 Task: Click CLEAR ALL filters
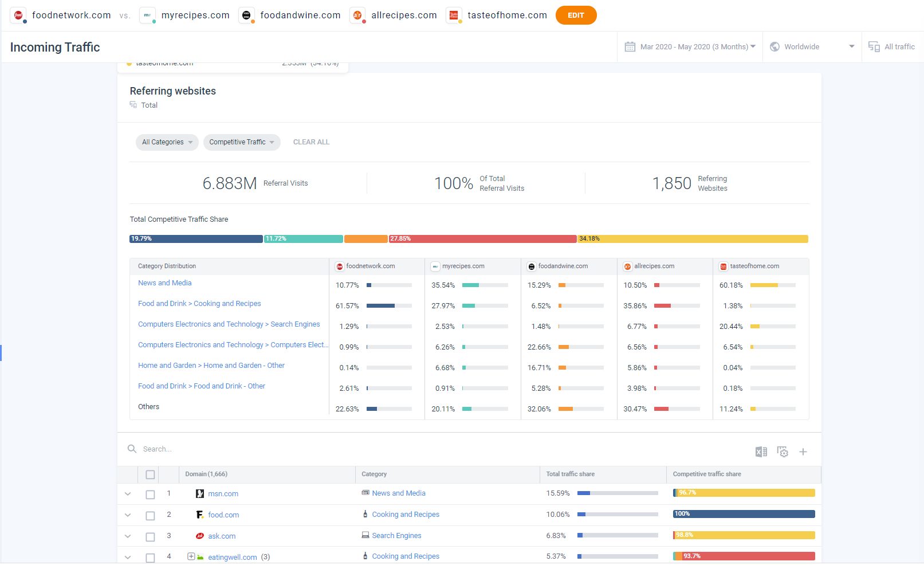[311, 142]
